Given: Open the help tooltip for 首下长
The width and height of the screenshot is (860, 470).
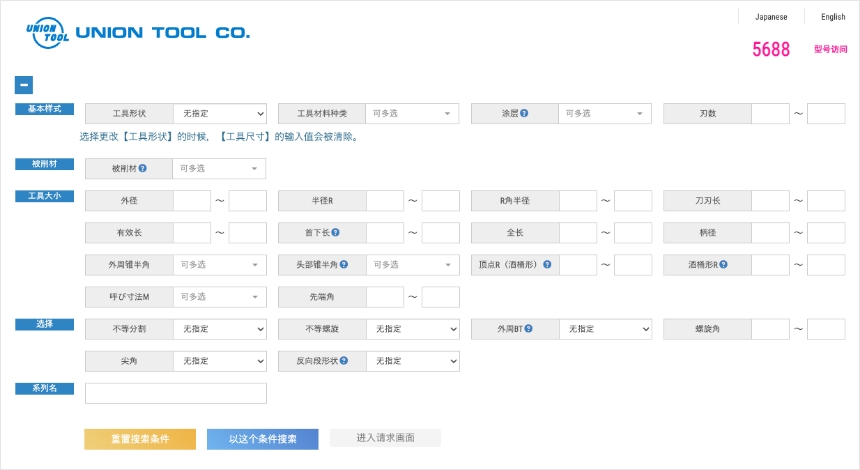Looking at the screenshot, I should point(336,233).
